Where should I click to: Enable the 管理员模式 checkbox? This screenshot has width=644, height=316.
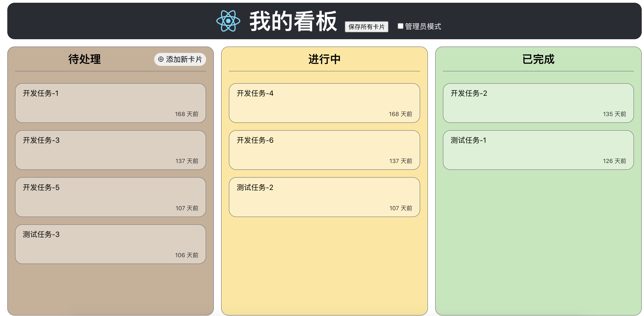click(400, 26)
